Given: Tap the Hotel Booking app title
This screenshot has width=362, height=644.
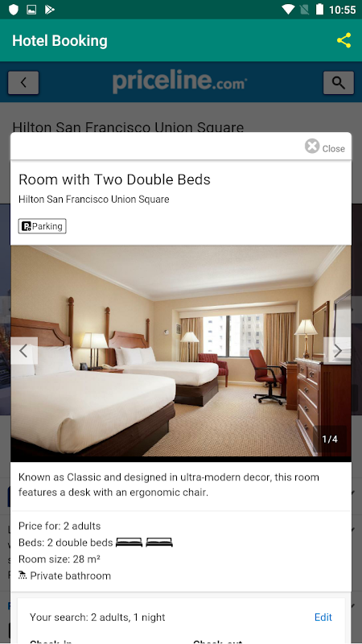Looking at the screenshot, I should pos(60,41).
